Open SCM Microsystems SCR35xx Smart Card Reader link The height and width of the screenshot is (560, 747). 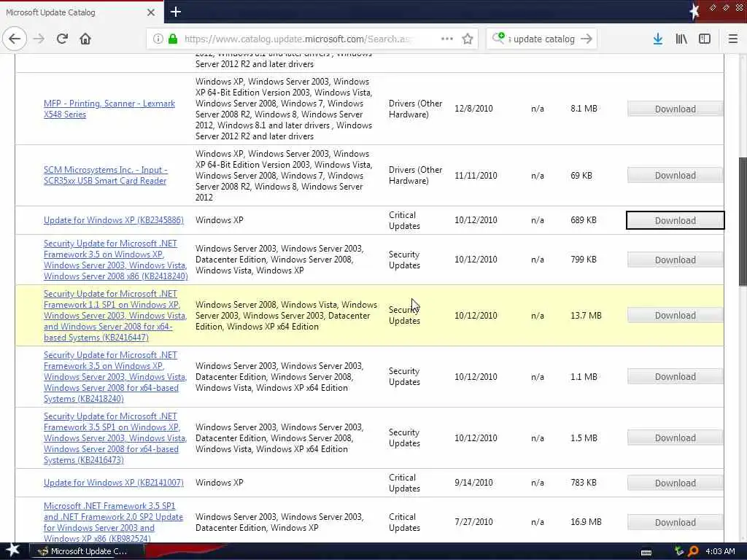tap(105, 175)
